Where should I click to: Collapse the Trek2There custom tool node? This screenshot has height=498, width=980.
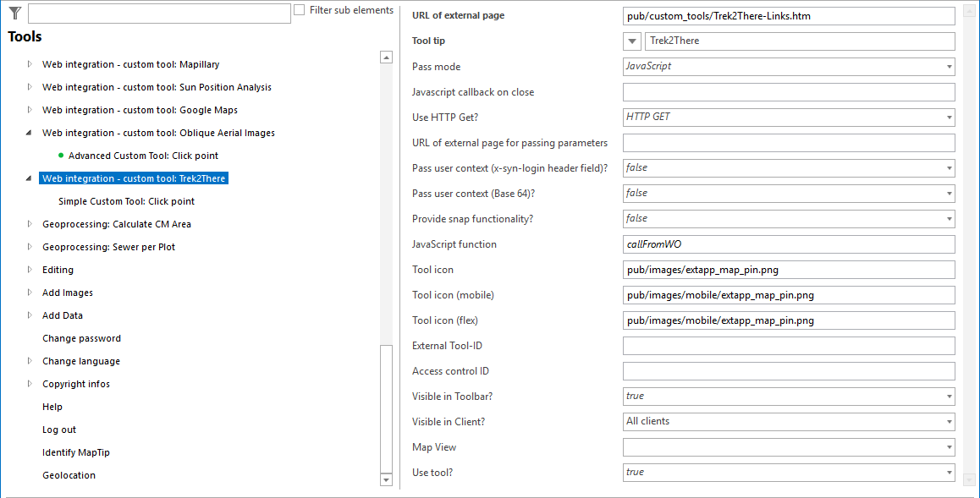30,178
